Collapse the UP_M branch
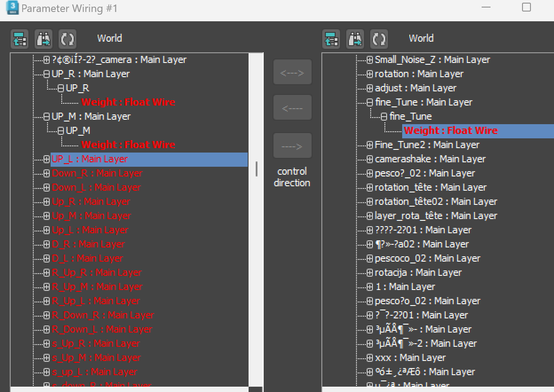Screen dimensions: 554x392 click(x=47, y=116)
